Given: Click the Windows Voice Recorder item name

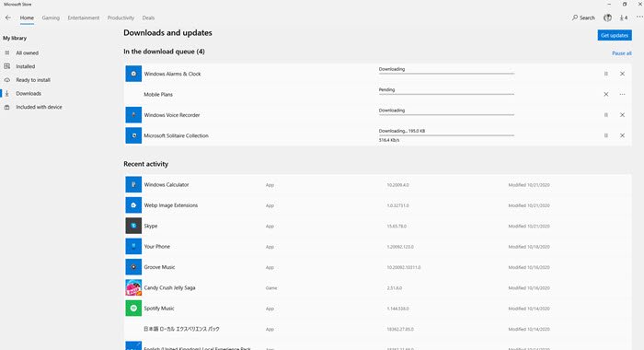Looking at the screenshot, I should 172,115.
